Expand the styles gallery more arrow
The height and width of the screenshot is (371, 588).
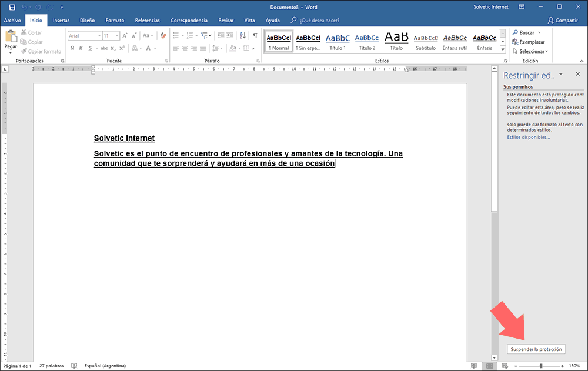pos(503,50)
